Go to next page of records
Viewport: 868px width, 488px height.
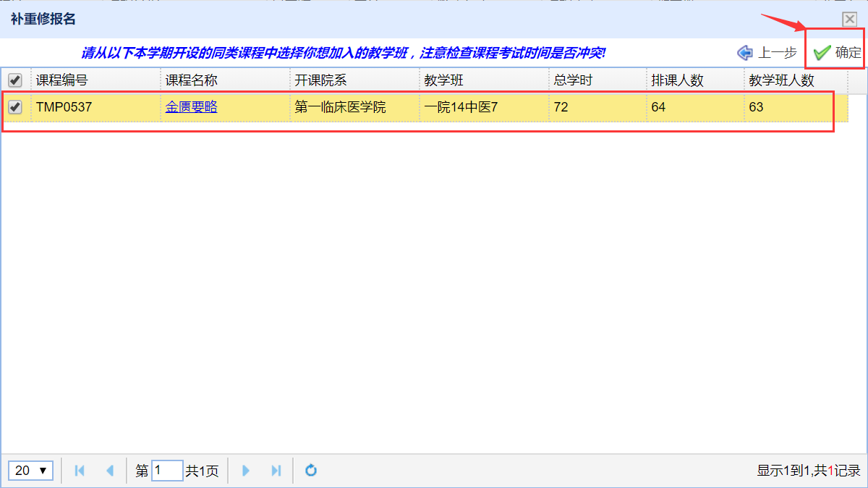(x=246, y=471)
